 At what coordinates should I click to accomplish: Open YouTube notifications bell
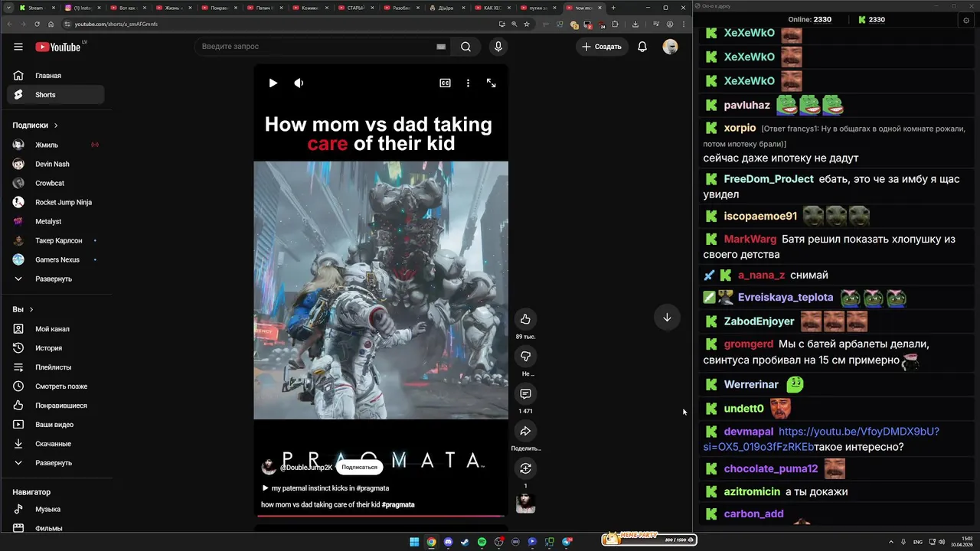[642, 47]
